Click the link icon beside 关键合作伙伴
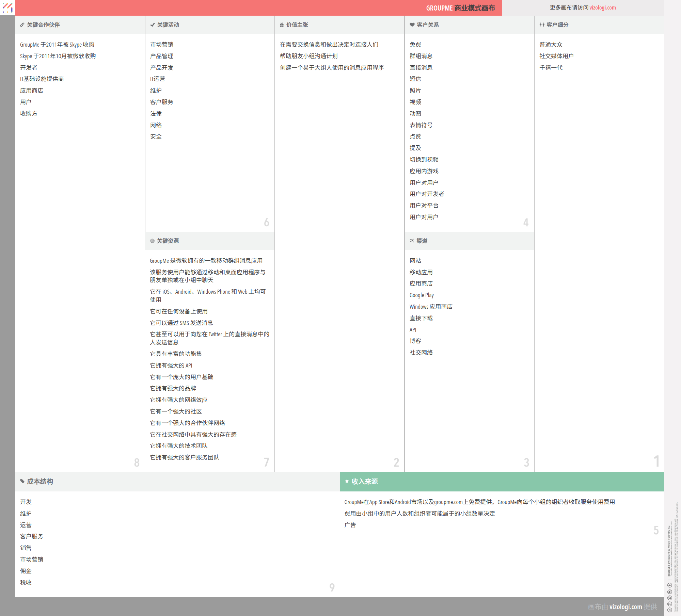681x616 pixels. 22,25
